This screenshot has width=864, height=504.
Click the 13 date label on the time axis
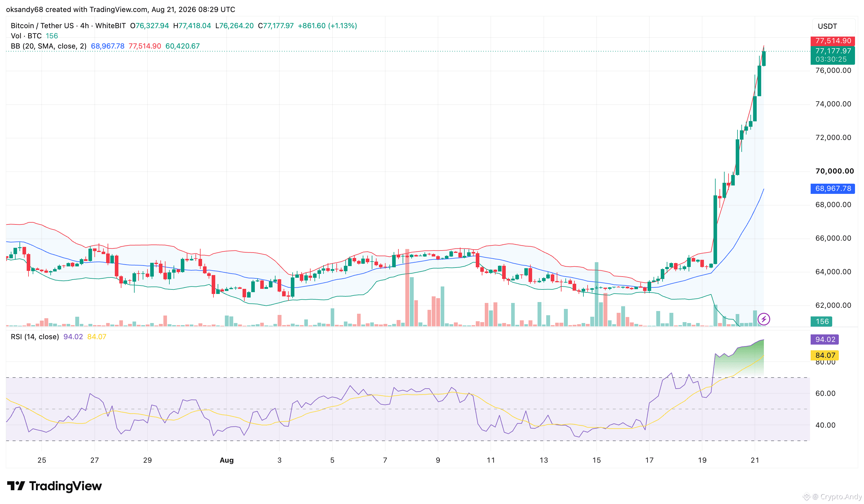(544, 460)
